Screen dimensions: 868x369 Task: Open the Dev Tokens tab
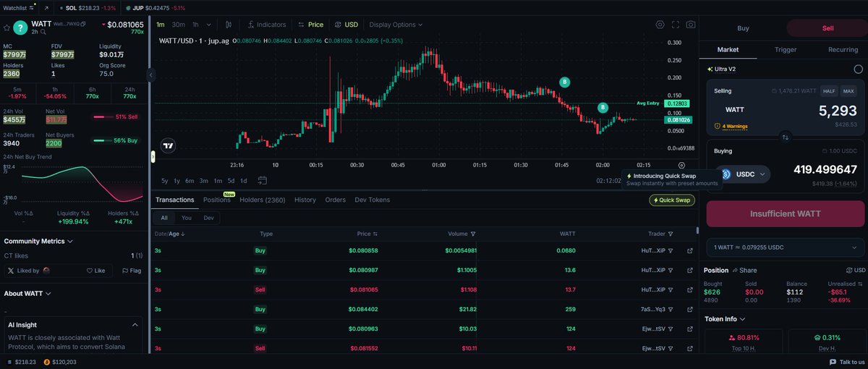(372, 200)
